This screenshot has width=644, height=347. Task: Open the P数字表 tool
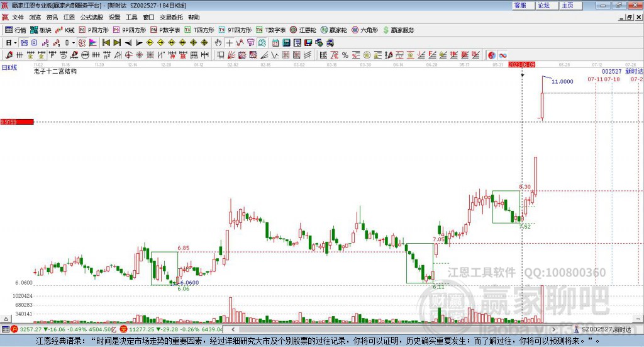point(165,30)
